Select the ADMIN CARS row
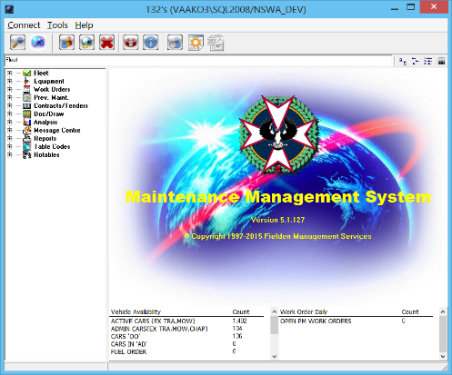Image resolution: width=452 pixels, height=375 pixels. coord(187,329)
